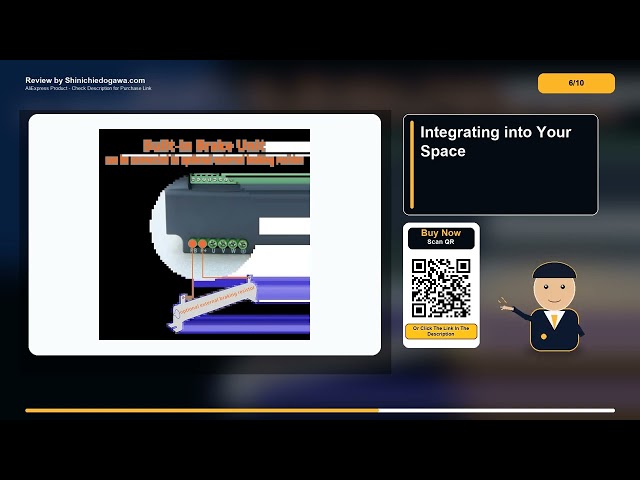Click the Buy Now Scan QR label
This screenshot has width=640, height=480.
coord(441,238)
